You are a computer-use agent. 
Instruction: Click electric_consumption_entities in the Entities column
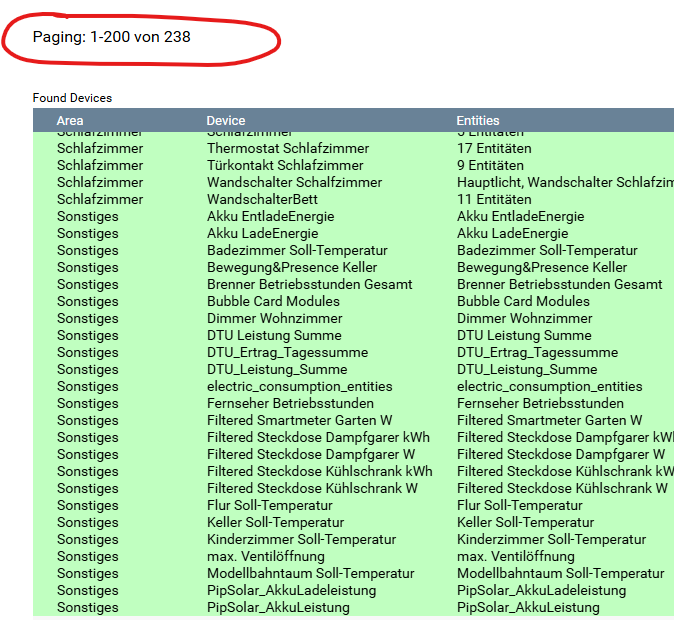point(549,386)
